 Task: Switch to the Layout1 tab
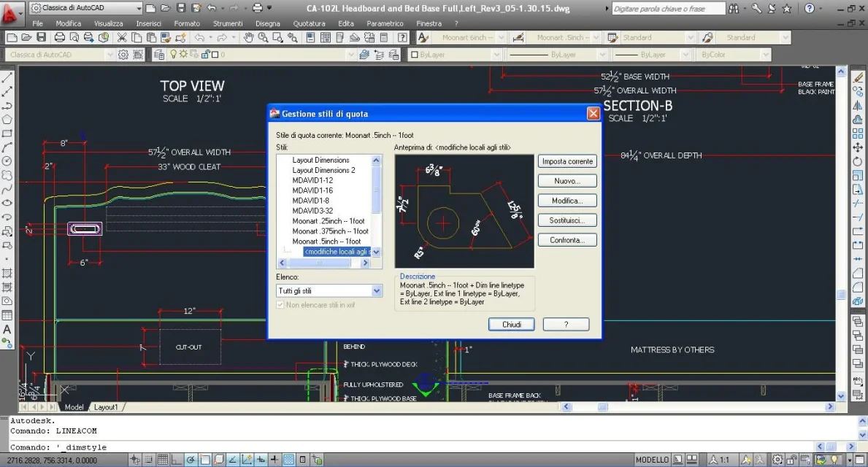click(106, 406)
